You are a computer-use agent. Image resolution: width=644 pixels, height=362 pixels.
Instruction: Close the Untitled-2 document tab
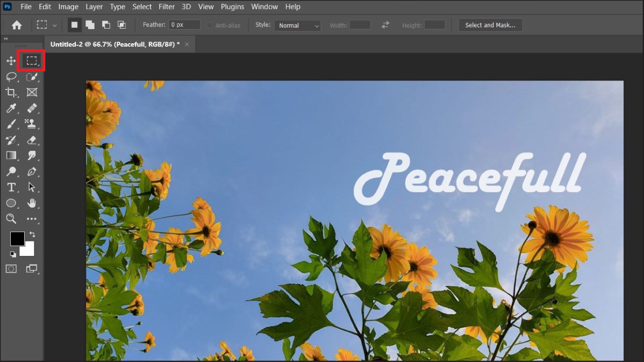(187, 44)
